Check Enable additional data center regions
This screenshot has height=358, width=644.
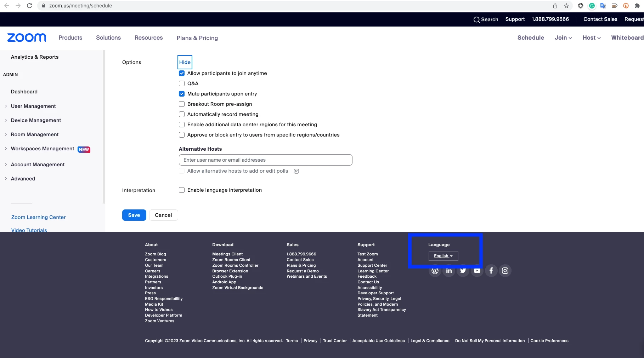pos(182,125)
